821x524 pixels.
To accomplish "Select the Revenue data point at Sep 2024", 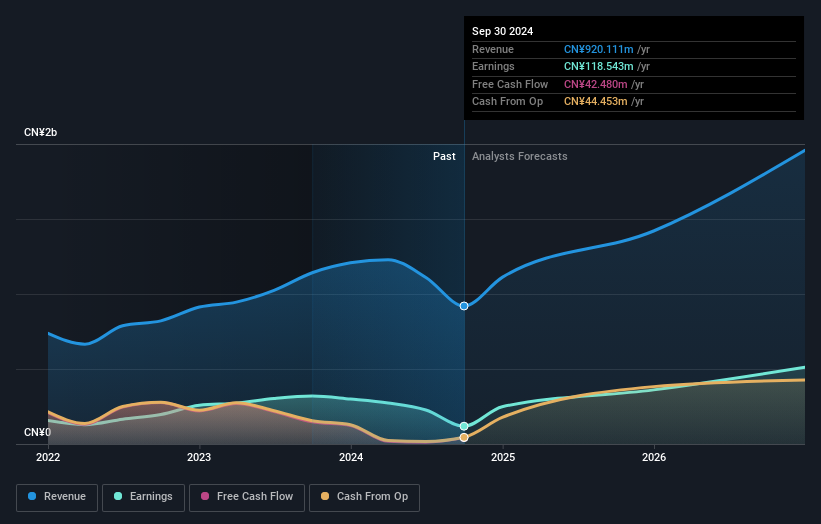I will pos(464,306).
